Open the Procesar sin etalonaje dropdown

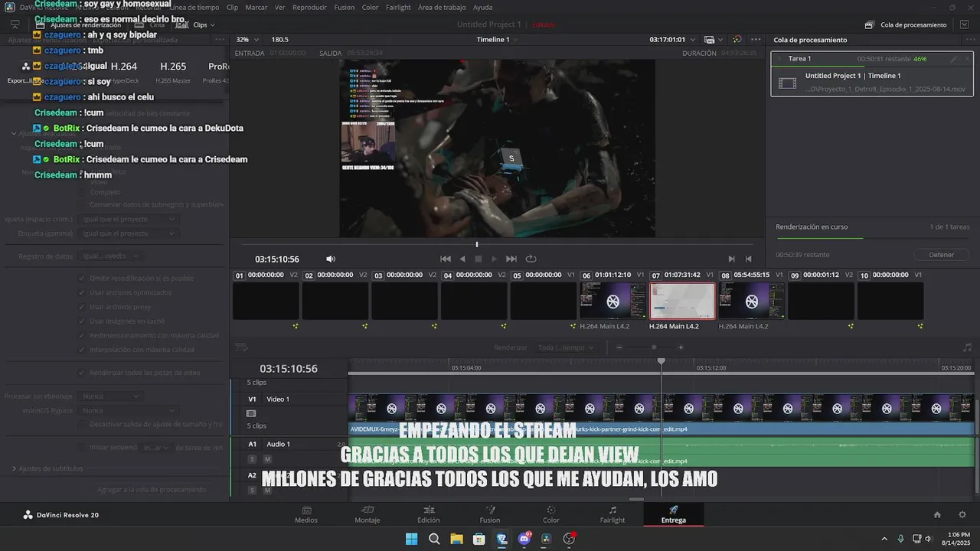(111, 396)
